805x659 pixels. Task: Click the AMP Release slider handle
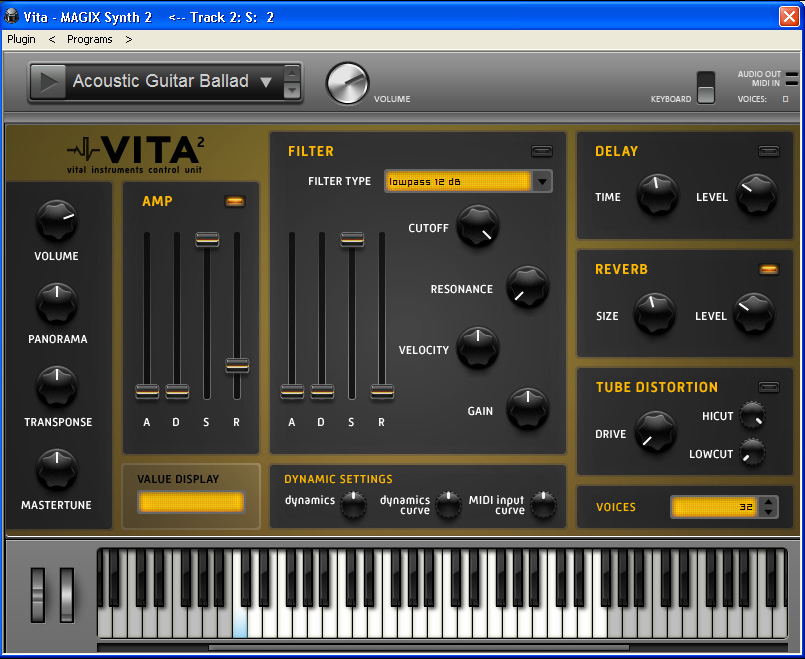click(237, 365)
